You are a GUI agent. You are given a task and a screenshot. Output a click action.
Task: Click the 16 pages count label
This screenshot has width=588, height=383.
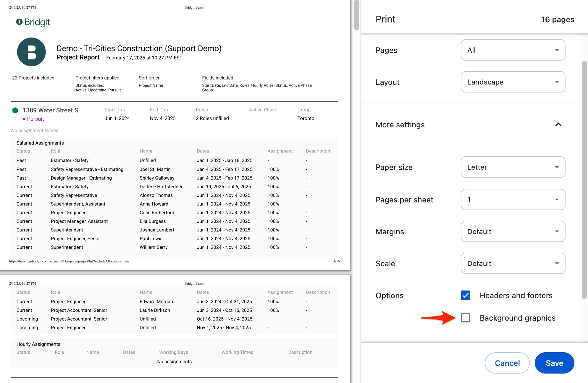558,20
